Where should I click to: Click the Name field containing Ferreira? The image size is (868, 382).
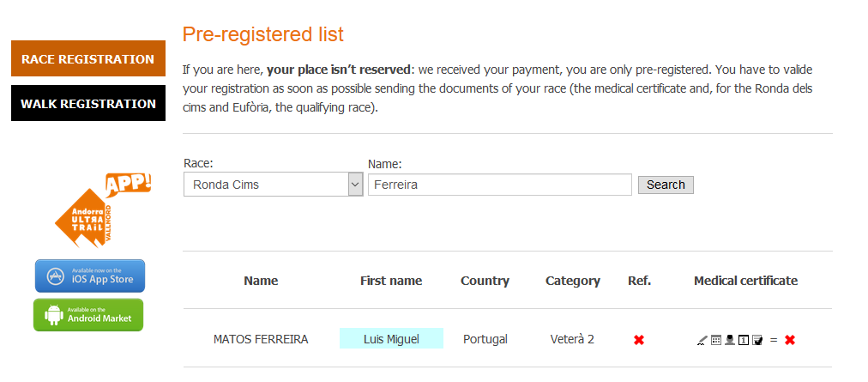(x=499, y=185)
